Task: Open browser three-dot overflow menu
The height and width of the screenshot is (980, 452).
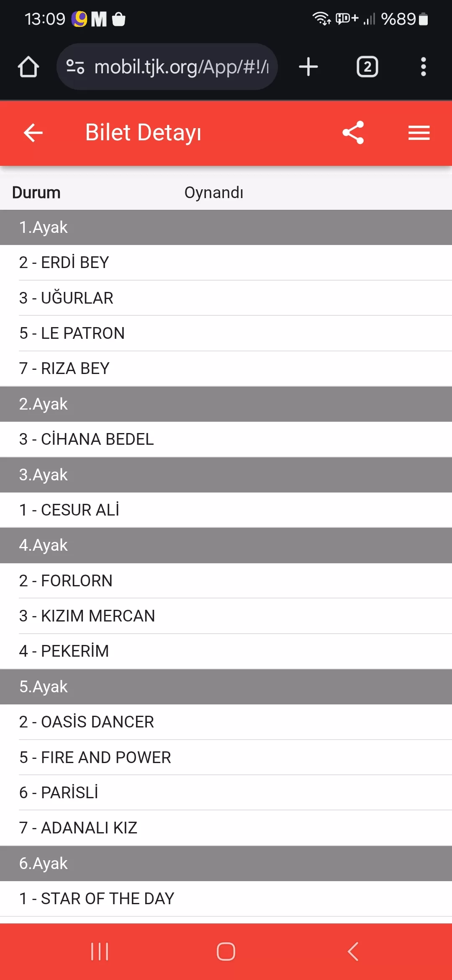Action: [424, 67]
